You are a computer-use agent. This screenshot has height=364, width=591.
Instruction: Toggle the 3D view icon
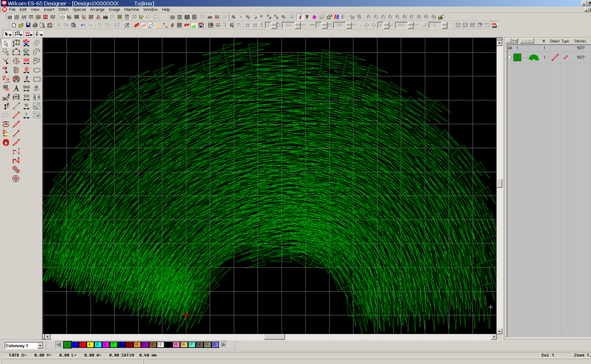point(134,17)
